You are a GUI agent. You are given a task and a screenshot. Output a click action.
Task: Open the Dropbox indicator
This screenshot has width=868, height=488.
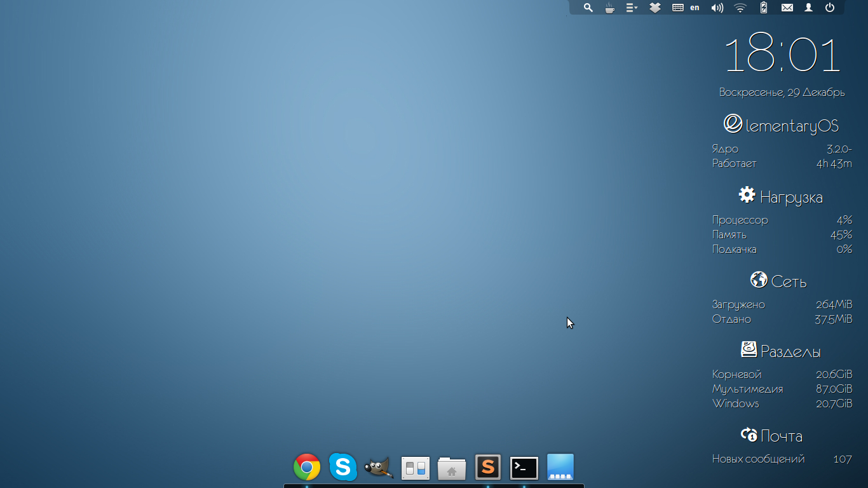coord(655,8)
